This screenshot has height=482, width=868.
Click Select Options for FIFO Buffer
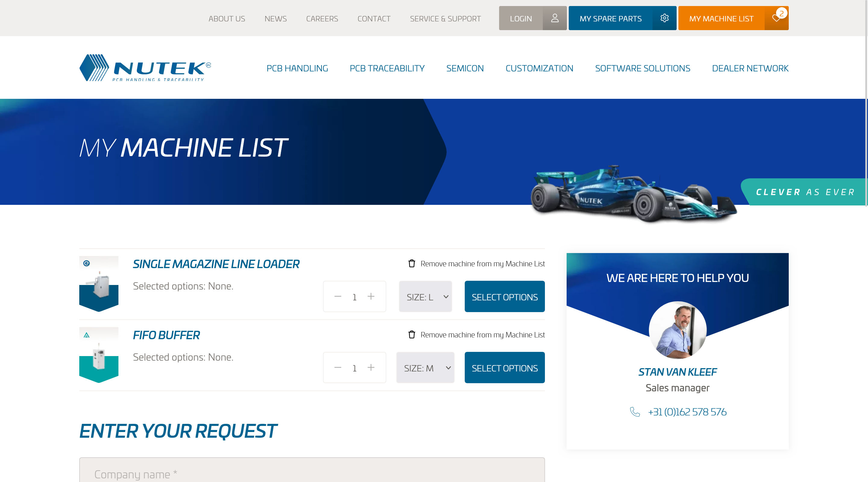505,368
